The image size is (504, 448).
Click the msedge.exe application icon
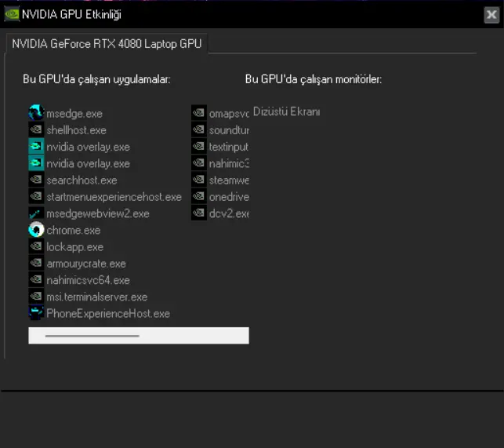(36, 113)
